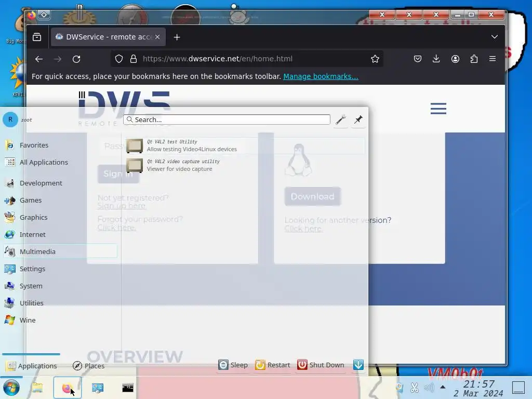Click the launcher Search field
The width and height of the screenshot is (532, 399).
(227, 119)
